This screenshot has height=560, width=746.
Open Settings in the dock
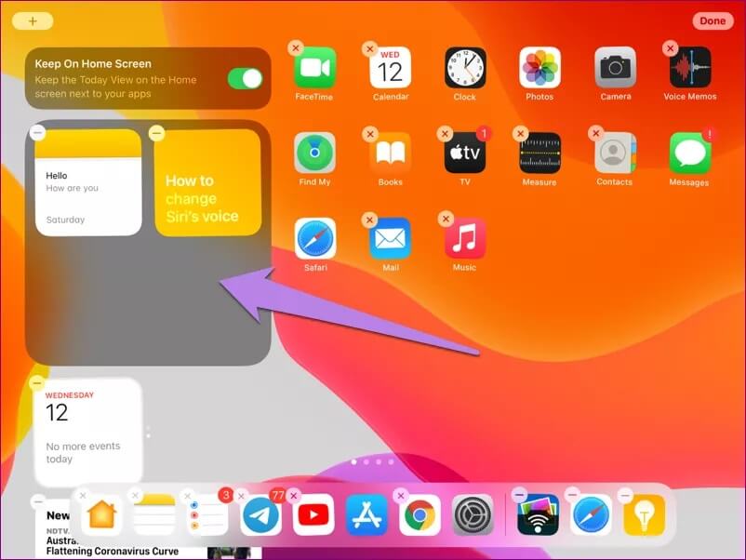coord(473,514)
